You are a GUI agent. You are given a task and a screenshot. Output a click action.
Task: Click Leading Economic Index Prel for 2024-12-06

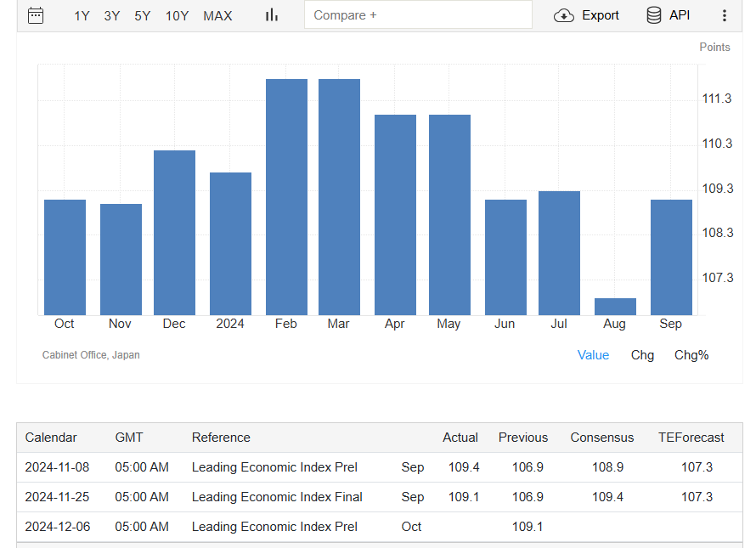[275, 527]
